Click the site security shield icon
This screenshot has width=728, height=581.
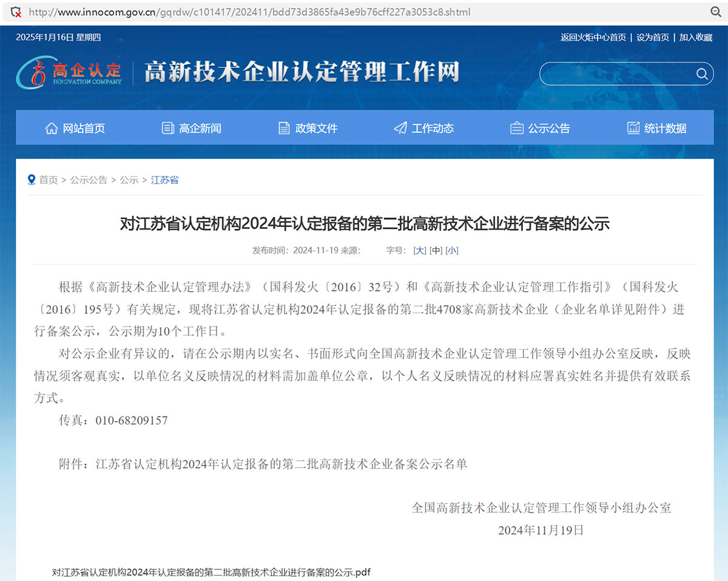point(16,12)
